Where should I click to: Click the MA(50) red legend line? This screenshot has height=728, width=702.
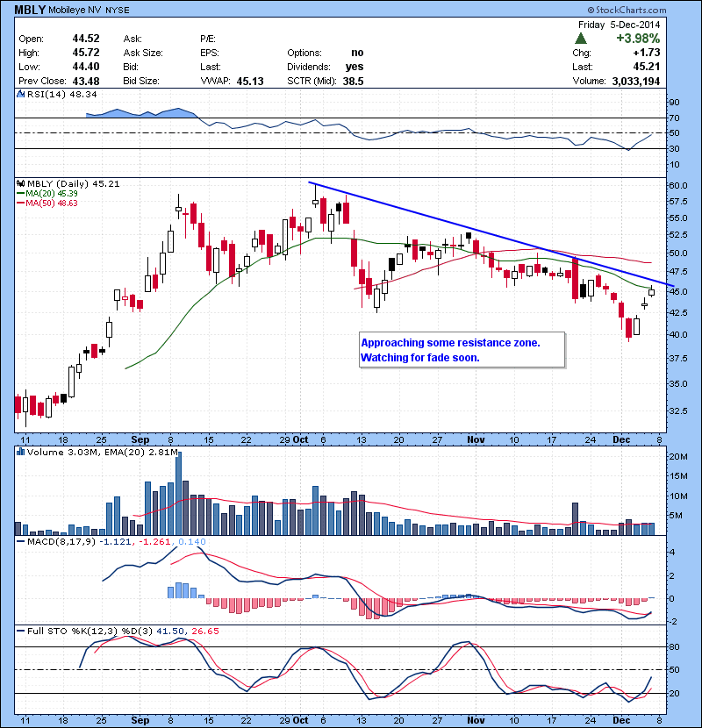tap(20, 203)
